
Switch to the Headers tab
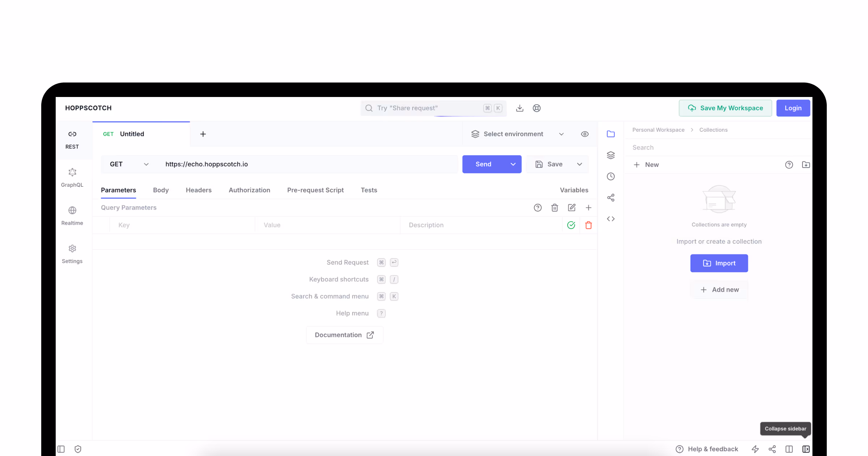tap(199, 190)
